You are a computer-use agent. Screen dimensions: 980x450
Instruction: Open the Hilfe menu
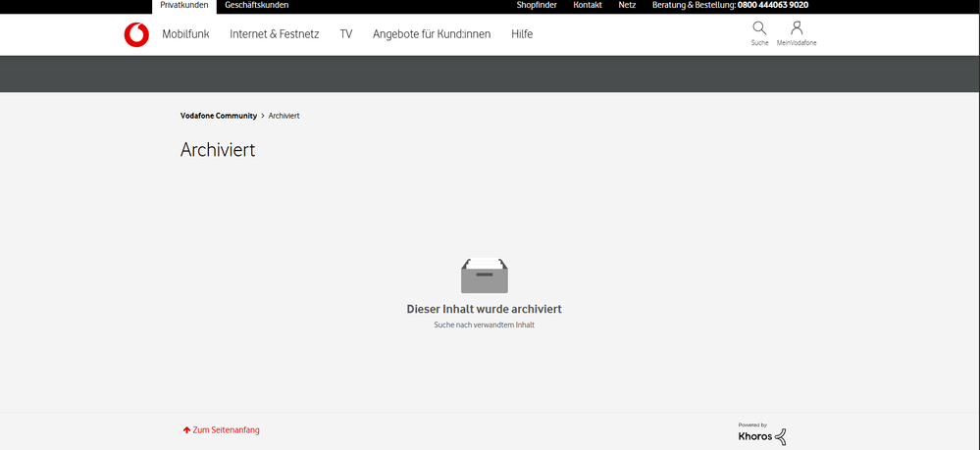pos(522,34)
